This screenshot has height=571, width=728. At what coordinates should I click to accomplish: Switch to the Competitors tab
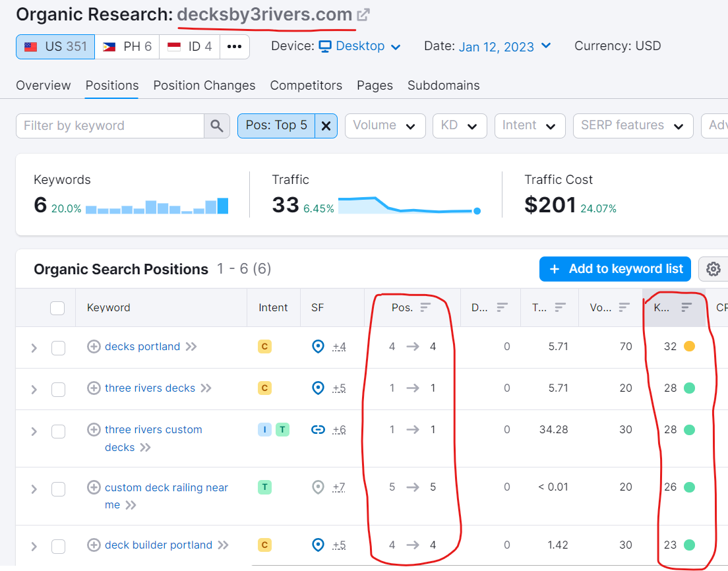click(x=306, y=85)
